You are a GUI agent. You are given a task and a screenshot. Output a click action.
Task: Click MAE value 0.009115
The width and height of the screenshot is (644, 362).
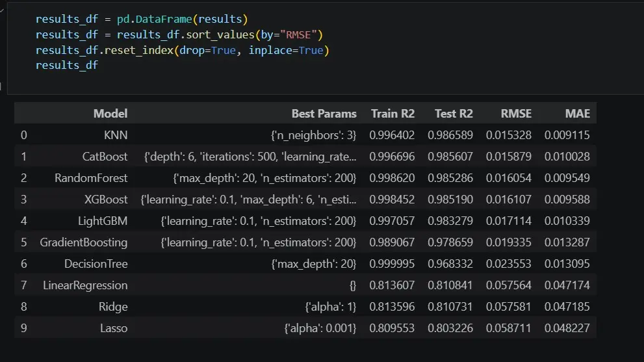(x=567, y=135)
